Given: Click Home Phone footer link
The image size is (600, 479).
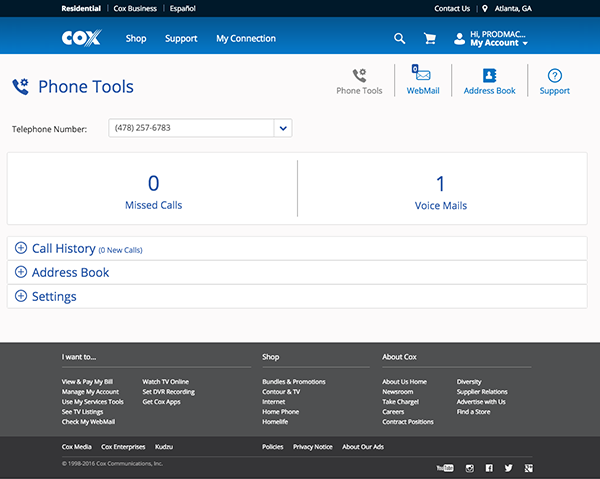Looking at the screenshot, I should click(x=280, y=412).
